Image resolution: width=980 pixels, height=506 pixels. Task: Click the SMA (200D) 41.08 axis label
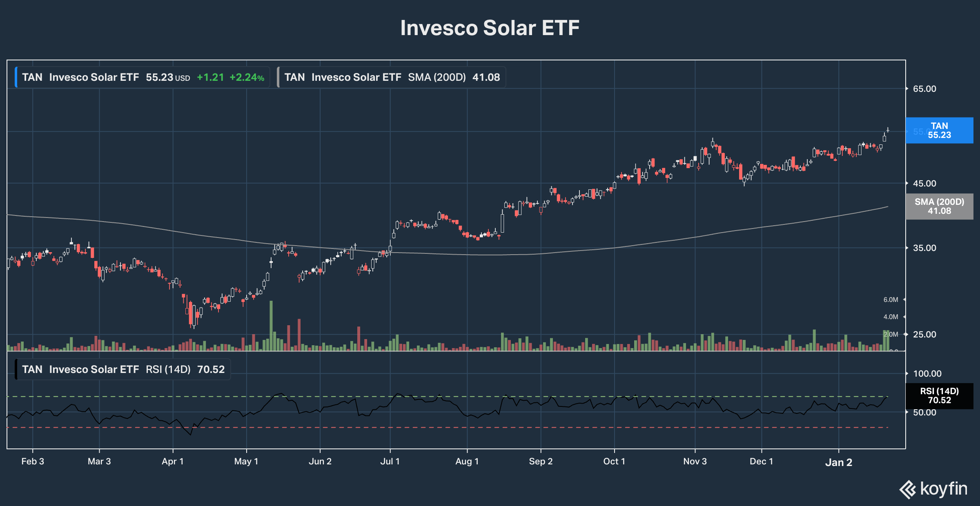click(939, 206)
